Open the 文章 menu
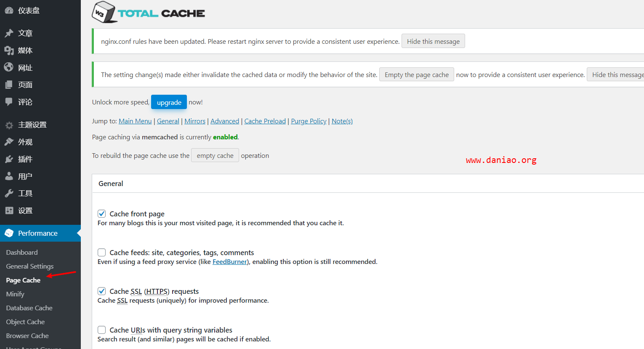Image resolution: width=644 pixels, height=349 pixels. point(40,33)
